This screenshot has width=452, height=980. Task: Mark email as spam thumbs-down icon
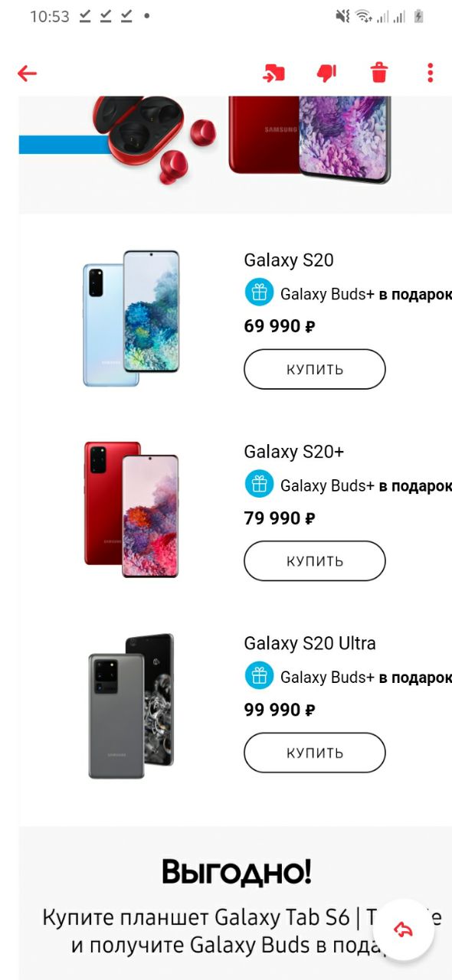327,73
